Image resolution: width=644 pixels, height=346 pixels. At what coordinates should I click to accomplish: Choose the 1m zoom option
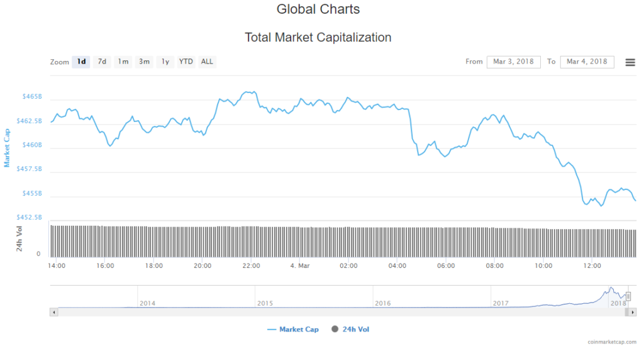123,62
